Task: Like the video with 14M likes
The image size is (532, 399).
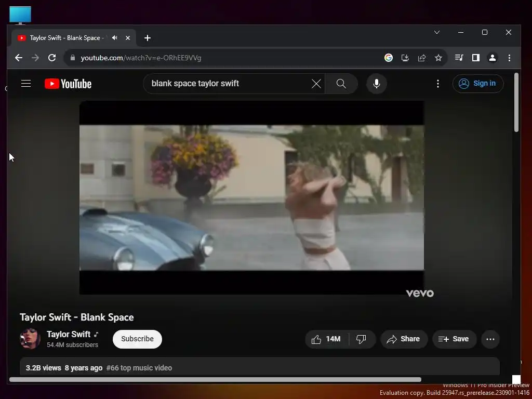Action: click(327, 339)
